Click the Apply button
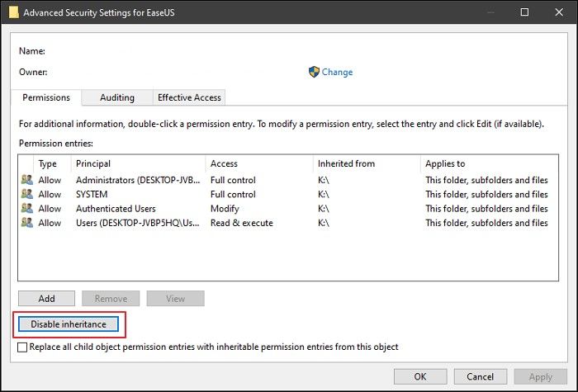Image resolution: width=578 pixels, height=392 pixels. point(541,376)
